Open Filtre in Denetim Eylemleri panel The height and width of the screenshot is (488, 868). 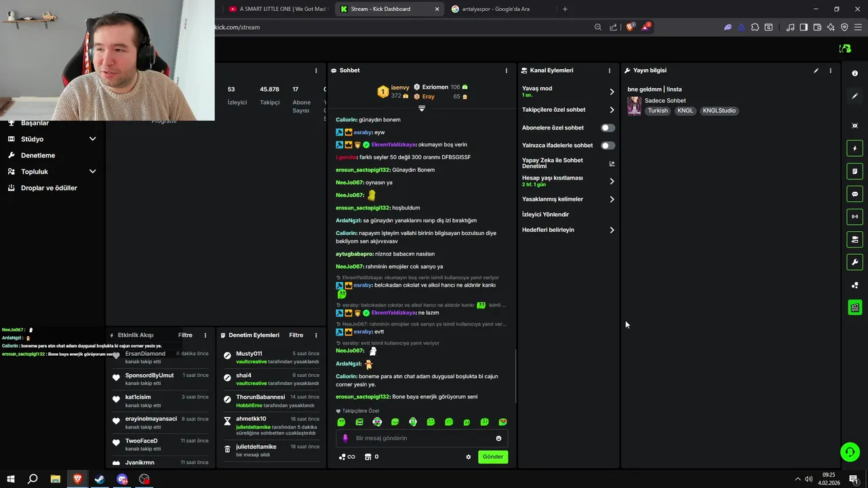(296, 335)
